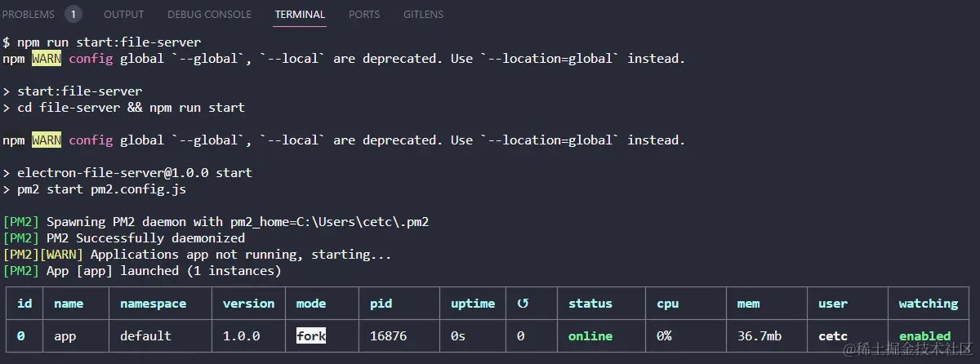Image resolution: width=980 pixels, height=364 pixels.
Task: Open the GITLENS tab
Action: pos(425,15)
